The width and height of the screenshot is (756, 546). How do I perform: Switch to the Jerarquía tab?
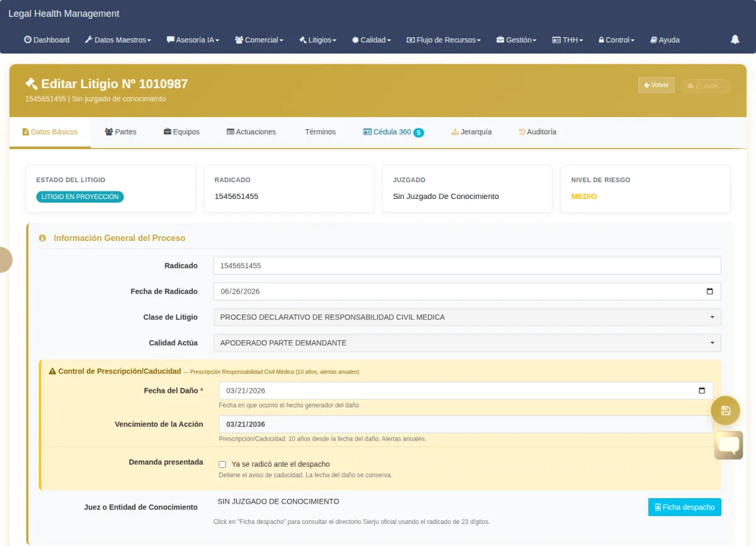[471, 132]
